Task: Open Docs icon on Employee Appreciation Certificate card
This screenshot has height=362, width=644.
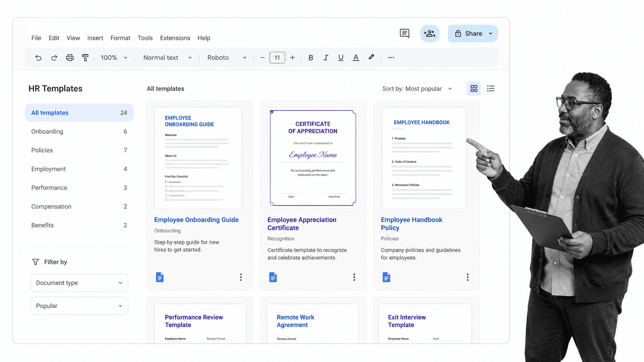Action: (x=273, y=277)
